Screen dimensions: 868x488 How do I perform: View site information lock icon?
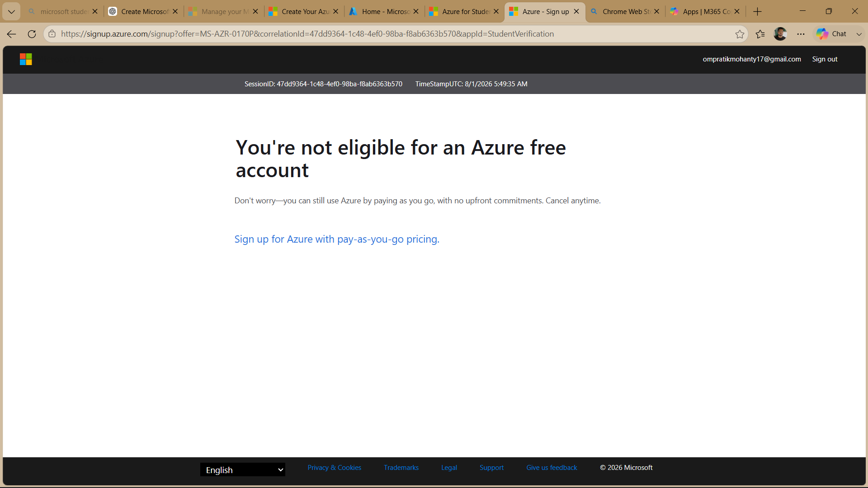[x=52, y=34]
